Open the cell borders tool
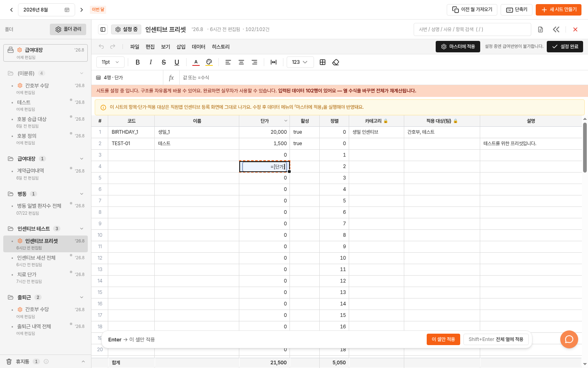 pyautogui.click(x=323, y=62)
